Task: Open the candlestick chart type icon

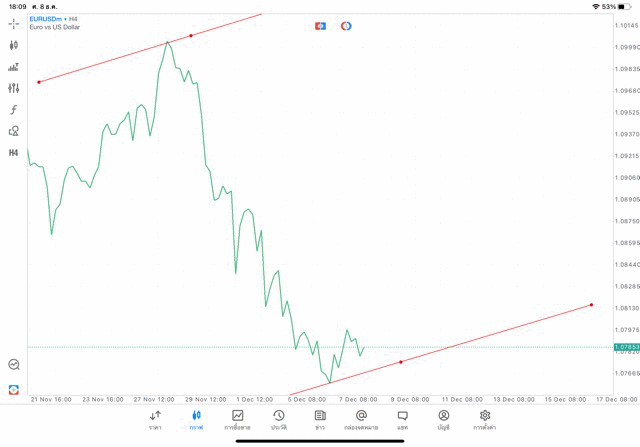Action: 14,44
